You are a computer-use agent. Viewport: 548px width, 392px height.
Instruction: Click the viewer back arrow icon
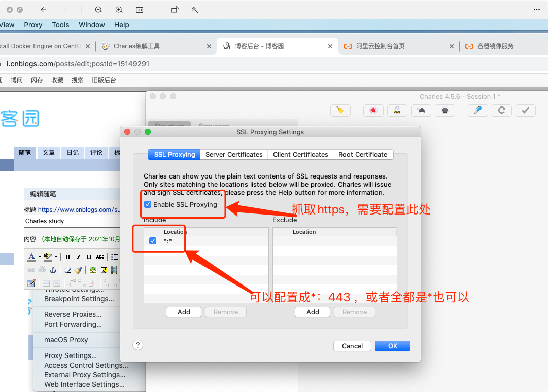pyautogui.click(x=43, y=10)
